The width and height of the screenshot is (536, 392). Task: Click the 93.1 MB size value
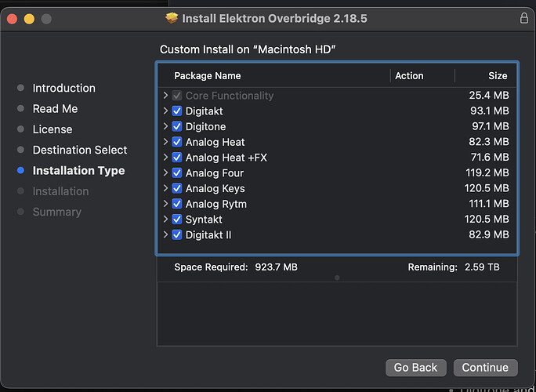pos(490,111)
